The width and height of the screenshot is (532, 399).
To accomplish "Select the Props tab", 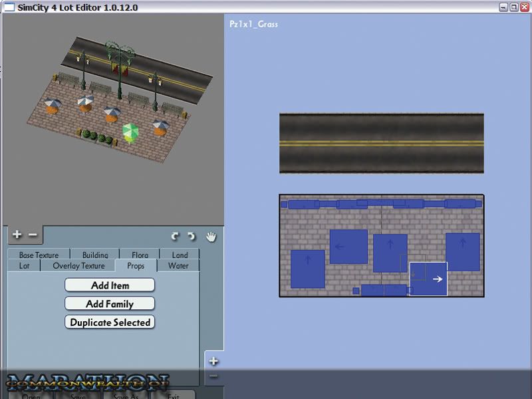I will (x=136, y=265).
